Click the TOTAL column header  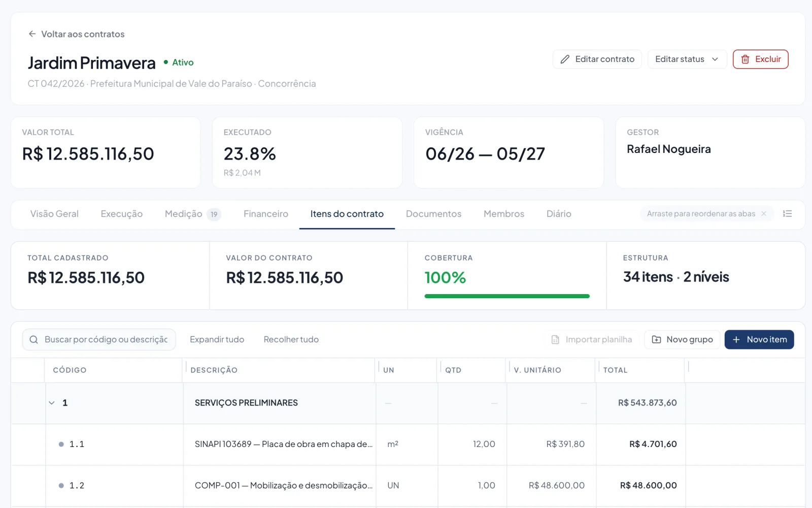coord(615,370)
